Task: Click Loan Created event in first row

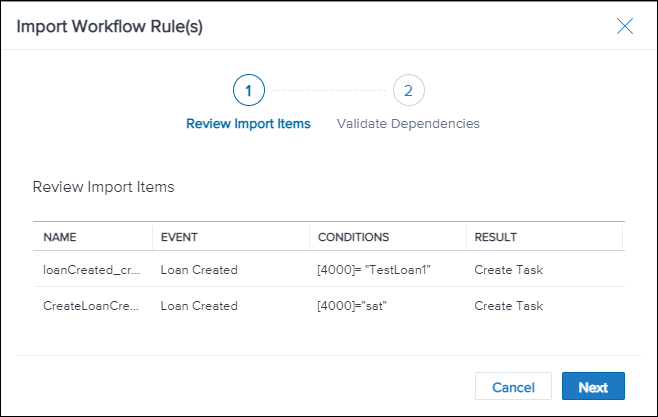Action: coord(199,270)
